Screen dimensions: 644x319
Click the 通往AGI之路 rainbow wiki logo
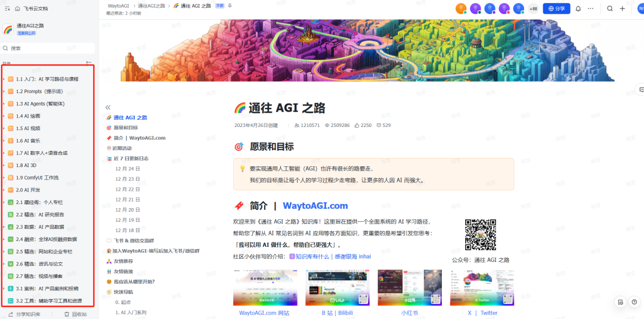[x=8, y=29]
